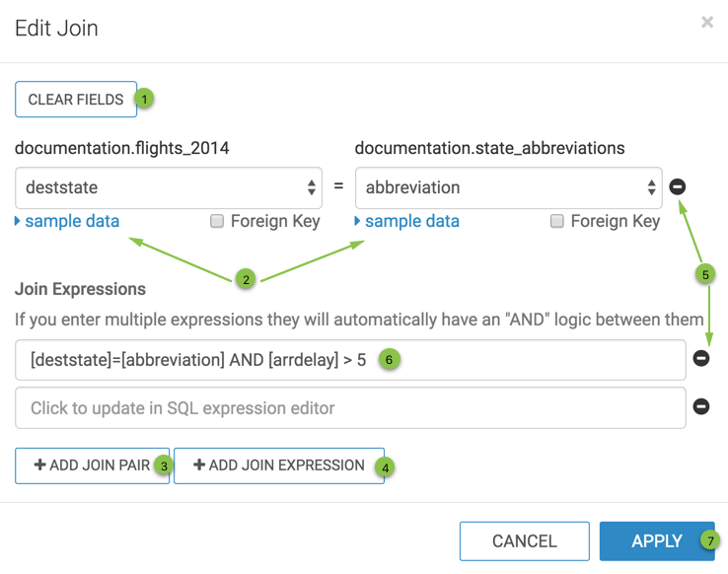Remove the empty join expression row
Image resolution: width=728 pixels, height=574 pixels.
pos(701,406)
